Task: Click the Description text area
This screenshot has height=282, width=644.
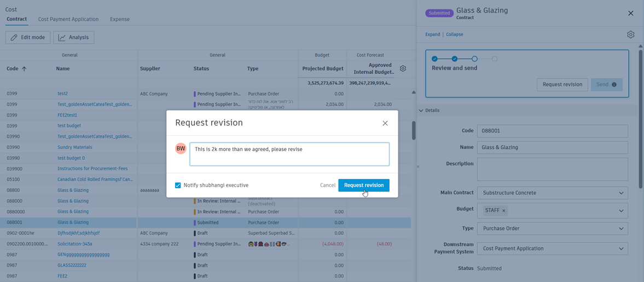Action: tap(553, 169)
